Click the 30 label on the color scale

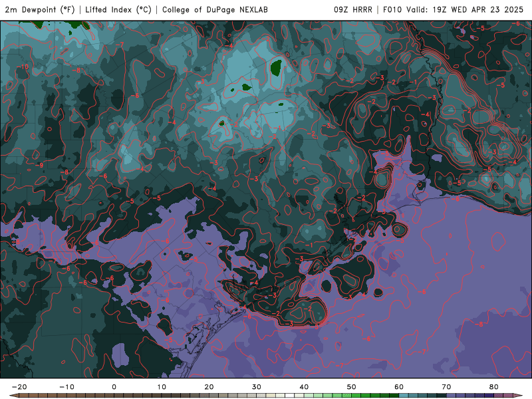click(257, 387)
